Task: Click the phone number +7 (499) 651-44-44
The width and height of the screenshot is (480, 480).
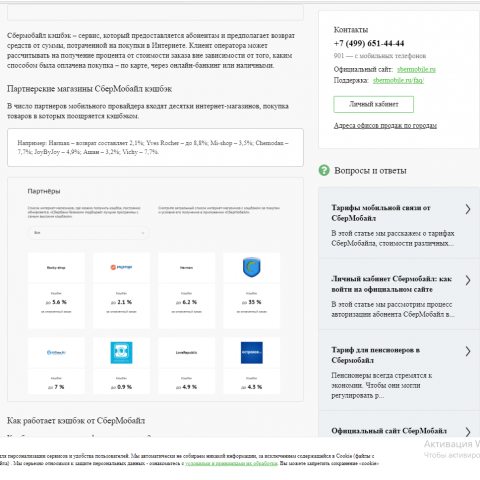Action: [369, 43]
